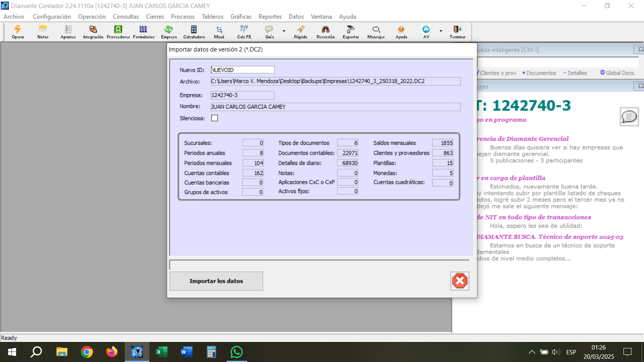Switch to the Global Docs. tab
The height and width of the screenshot is (362, 644).
618,73
